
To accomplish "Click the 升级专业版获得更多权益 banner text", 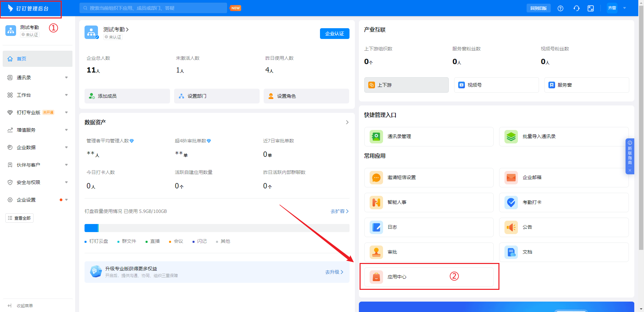I will [131, 269].
